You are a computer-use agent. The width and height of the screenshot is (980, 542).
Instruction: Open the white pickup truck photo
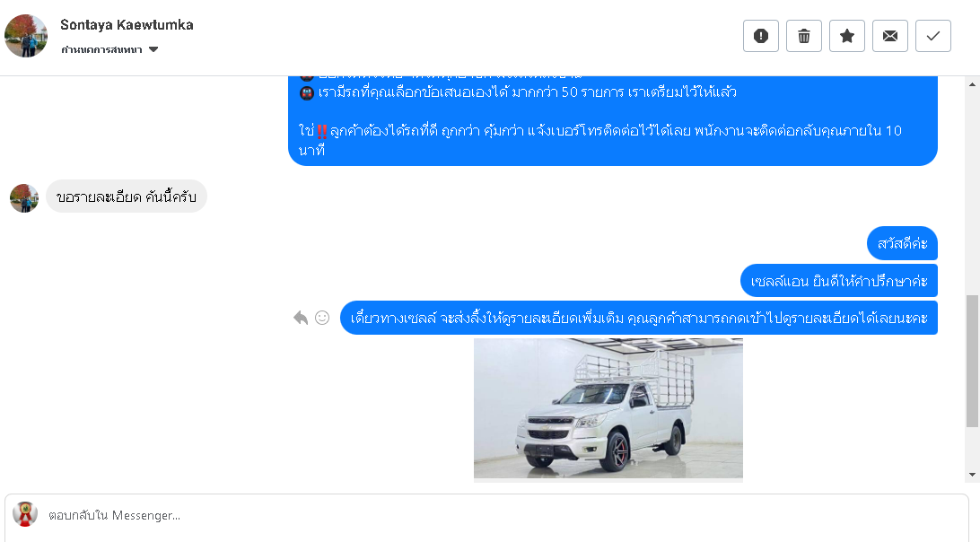pyautogui.click(x=608, y=409)
